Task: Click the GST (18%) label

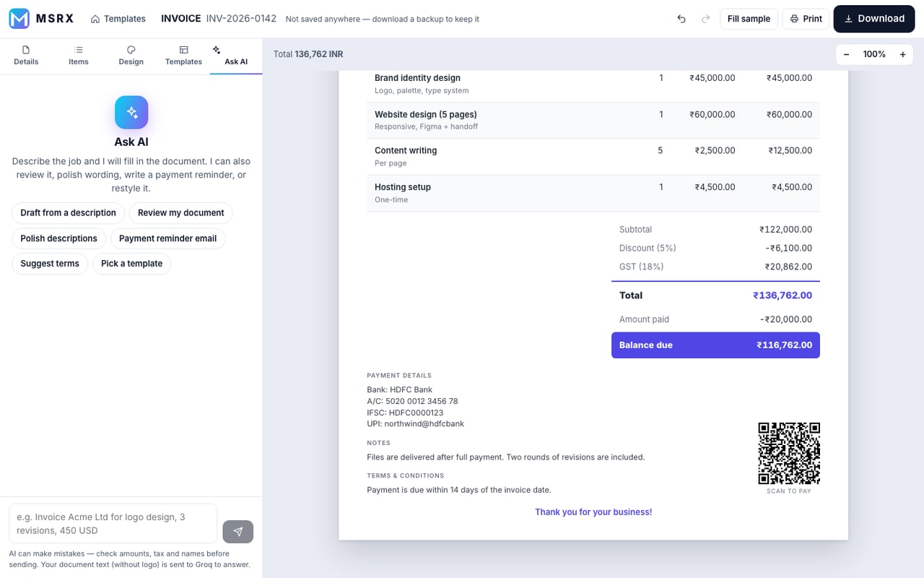Action: (x=641, y=267)
